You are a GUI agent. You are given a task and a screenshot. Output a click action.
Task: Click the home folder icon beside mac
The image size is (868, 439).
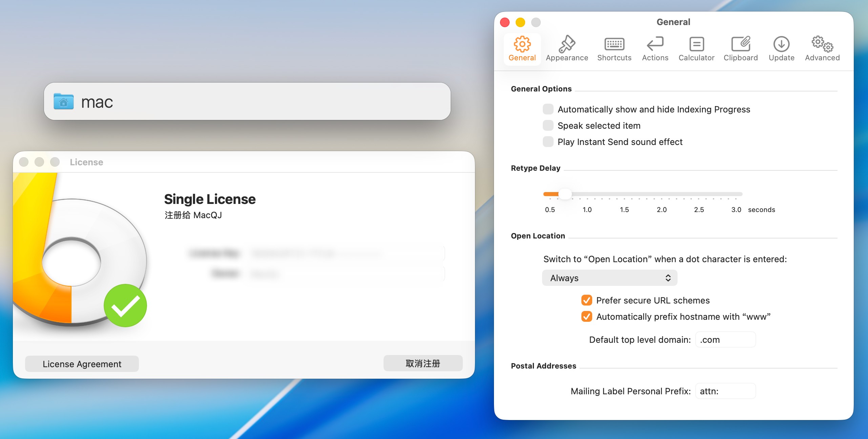(x=64, y=102)
